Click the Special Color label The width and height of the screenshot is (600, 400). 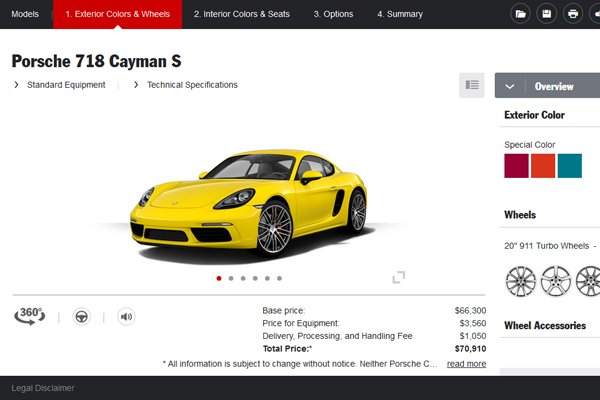click(x=530, y=145)
